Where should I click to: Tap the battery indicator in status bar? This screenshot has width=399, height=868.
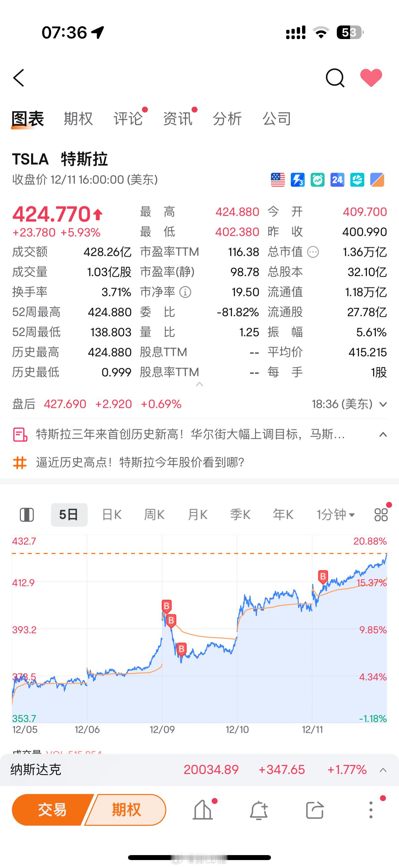350,33
